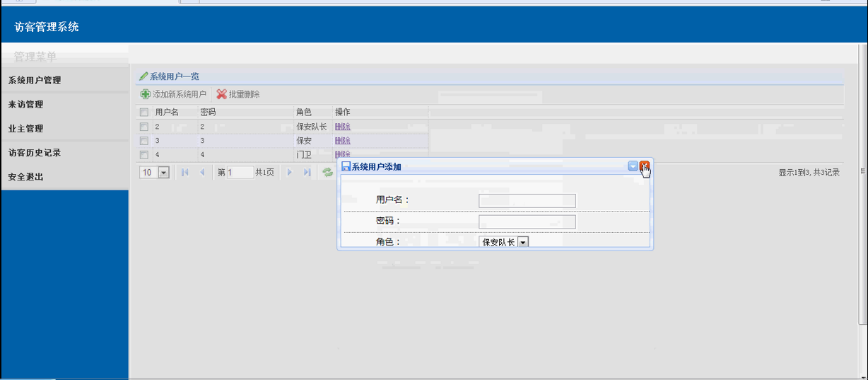Click the floppy disk icon in the dialog title
The image size is (868, 380).
346,167
